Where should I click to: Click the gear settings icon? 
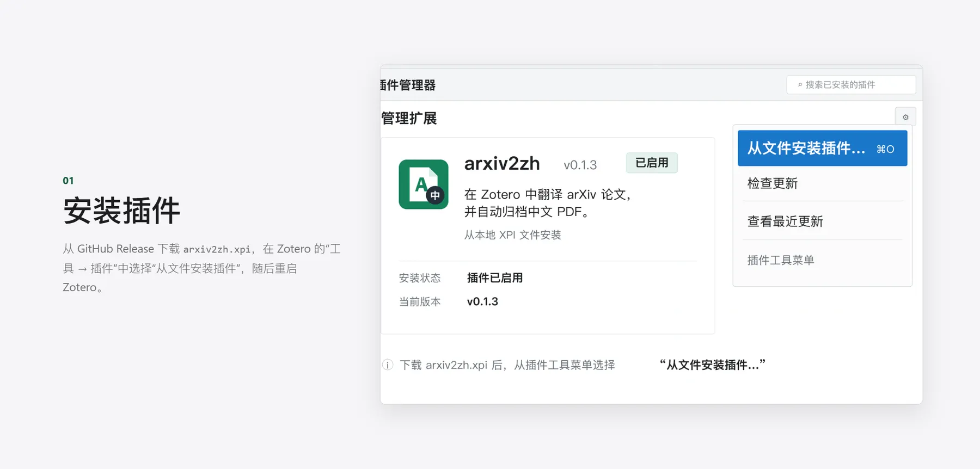pos(905,117)
